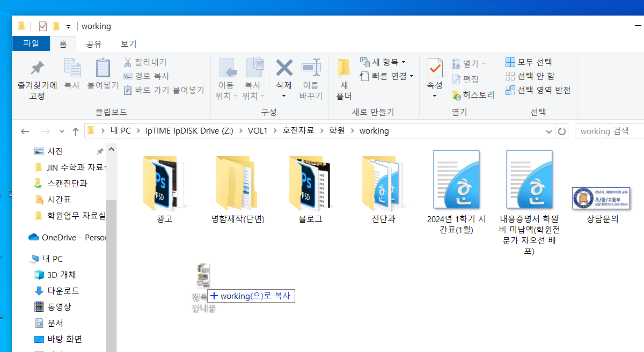Click the 잘라내기 scissors command
Viewport: 644px width, 352px height.
pos(145,62)
